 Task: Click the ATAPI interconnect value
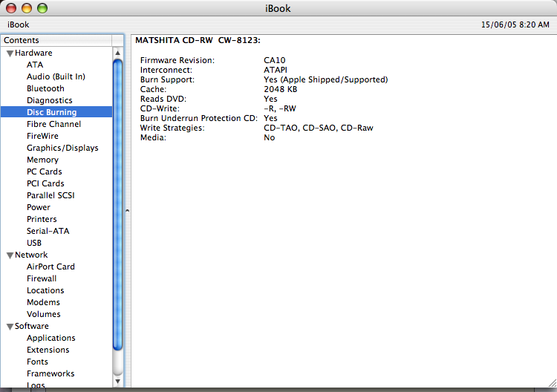tap(276, 70)
